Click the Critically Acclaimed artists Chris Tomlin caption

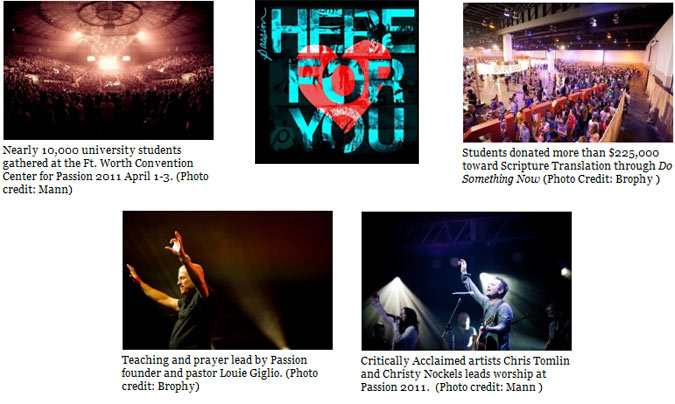(x=465, y=361)
